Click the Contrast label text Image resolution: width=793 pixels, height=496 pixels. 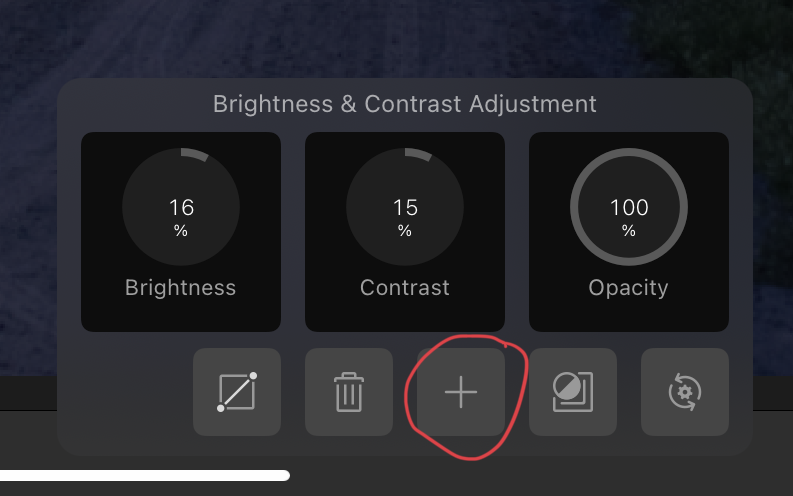tap(405, 288)
